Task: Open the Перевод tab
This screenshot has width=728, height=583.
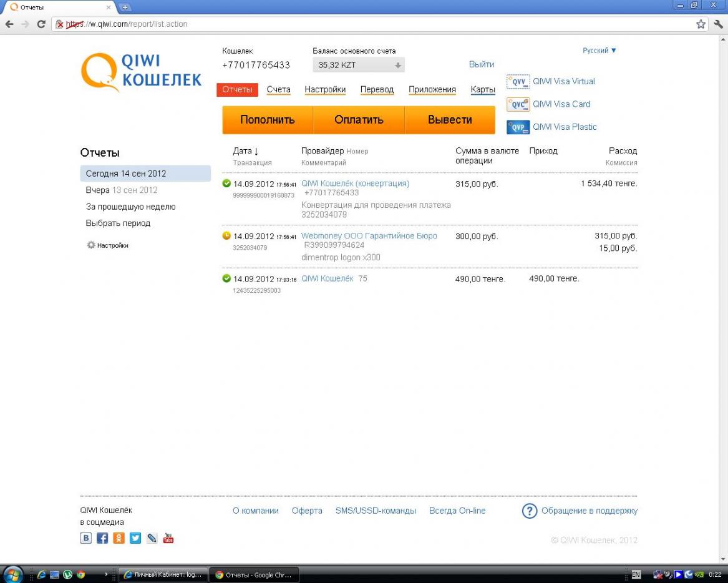Action: pos(377,89)
